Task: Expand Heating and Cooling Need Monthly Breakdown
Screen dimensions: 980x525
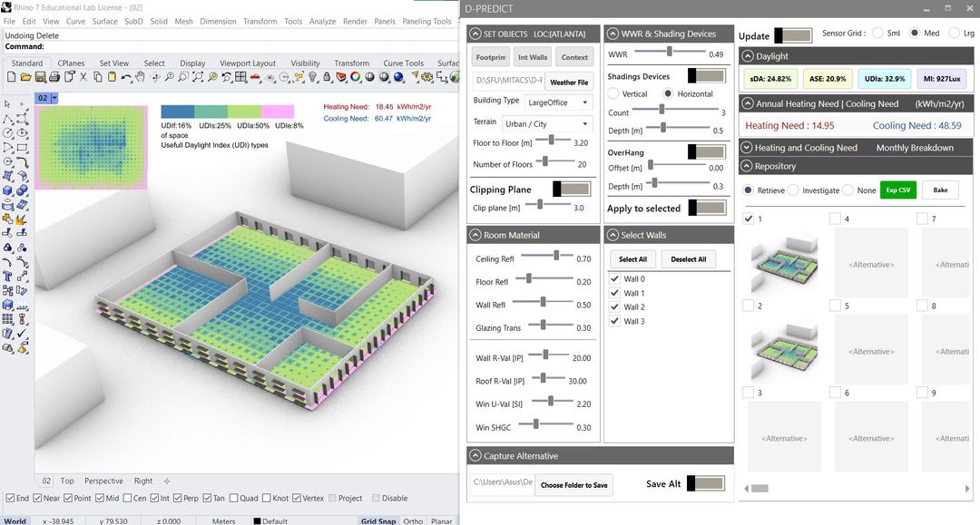Action: pyautogui.click(x=748, y=148)
